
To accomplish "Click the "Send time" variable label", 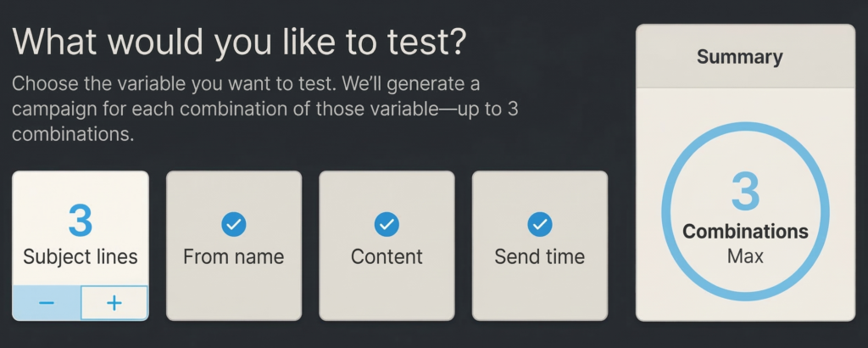I will click(x=540, y=257).
